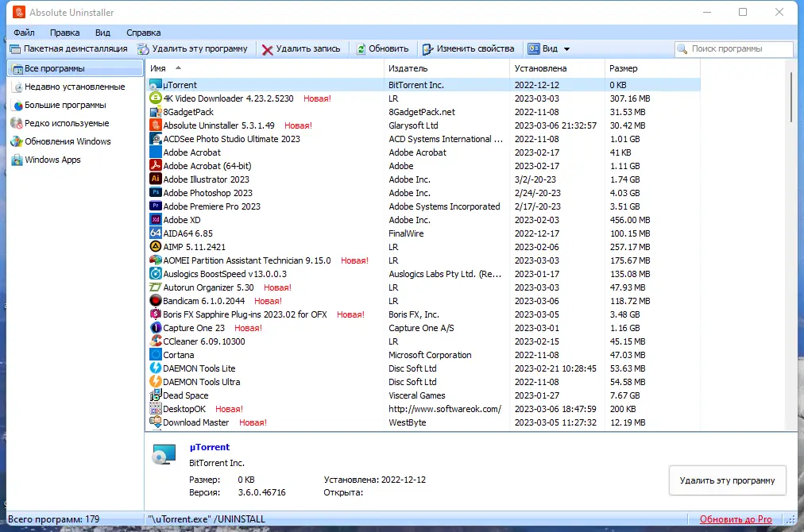Click the large µTorrent details pane icon
804x532 pixels.
click(x=164, y=455)
